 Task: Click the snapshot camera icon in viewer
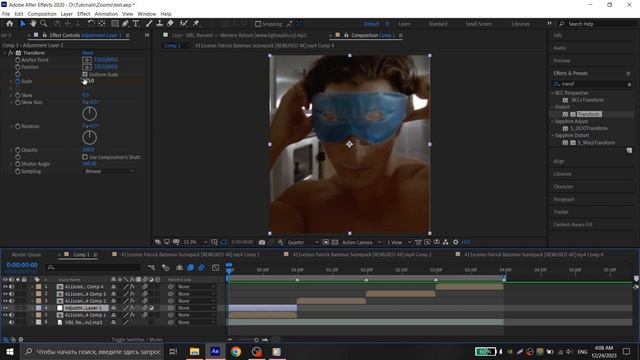click(262, 242)
